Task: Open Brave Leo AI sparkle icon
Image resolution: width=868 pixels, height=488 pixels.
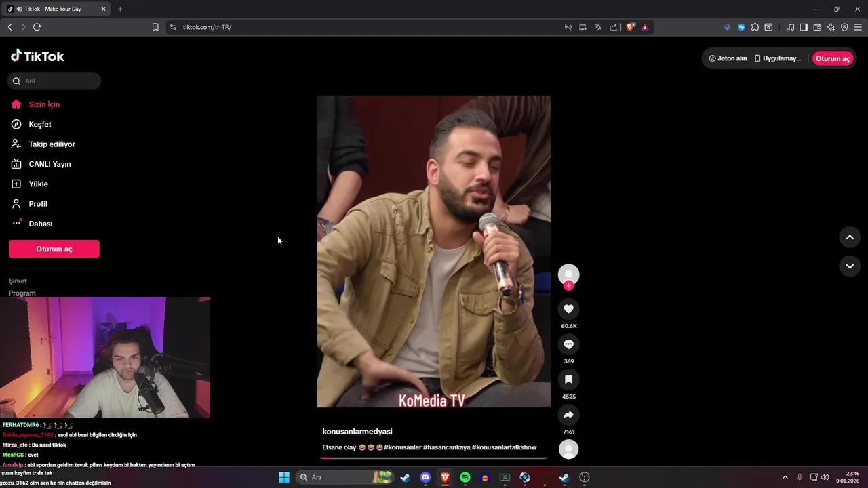Action: tap(831, 27)
